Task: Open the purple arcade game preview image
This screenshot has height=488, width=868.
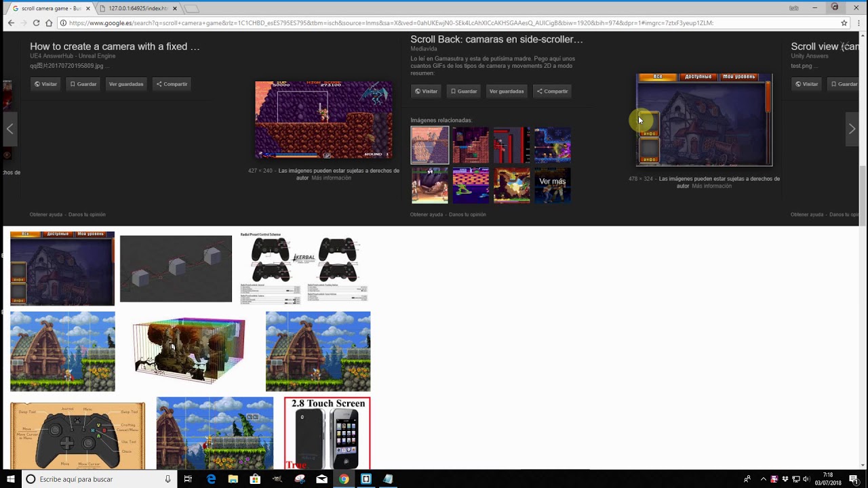Action: (323, 120)
